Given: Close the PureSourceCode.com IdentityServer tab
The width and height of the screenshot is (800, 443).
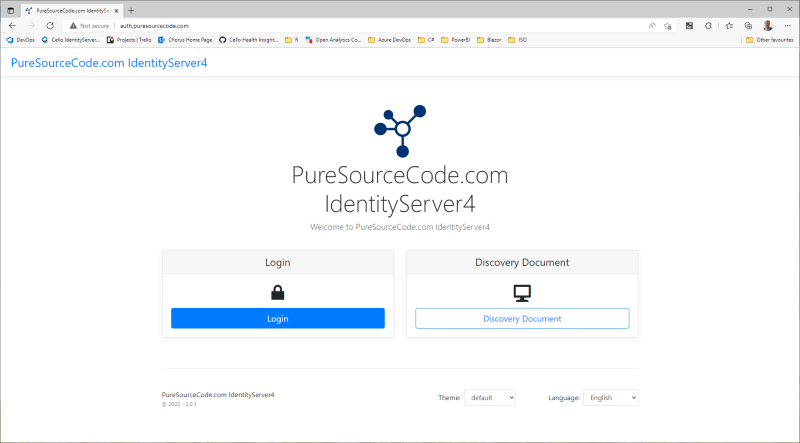Looking at the screenshot, I should pos(116,10).
